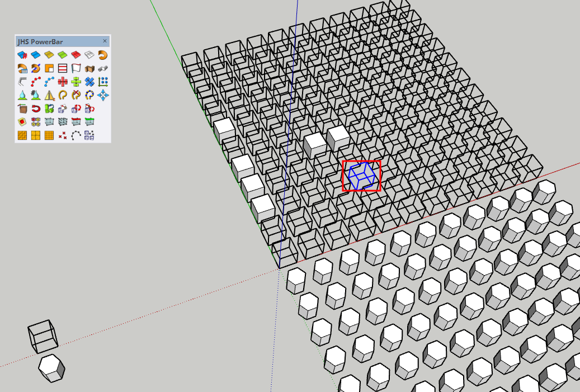
Task: Click the blue four-way arrows icon
Action: pyautogui.click(x=103, y=95)
